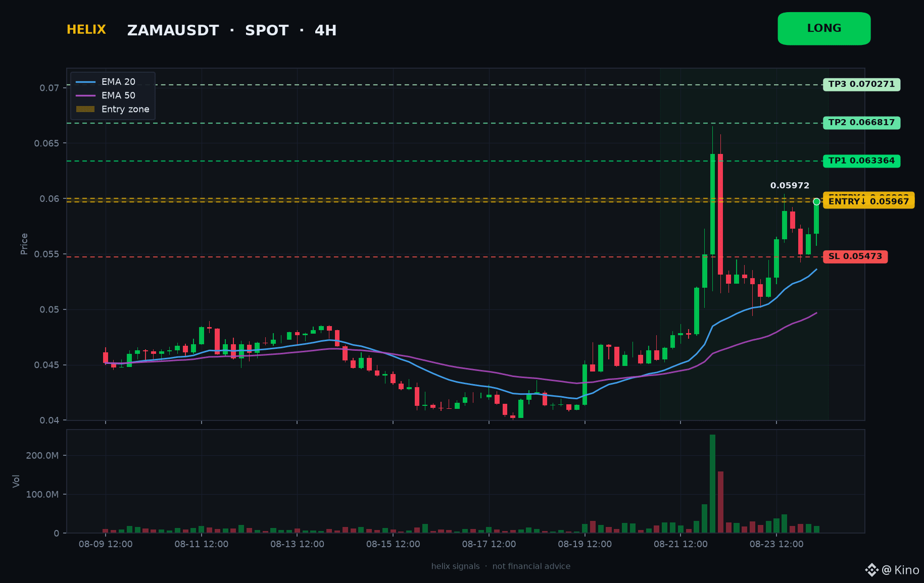Click the helix signals footer disclaimer text
The image size is (924, 583).
(x=501, y=566)
